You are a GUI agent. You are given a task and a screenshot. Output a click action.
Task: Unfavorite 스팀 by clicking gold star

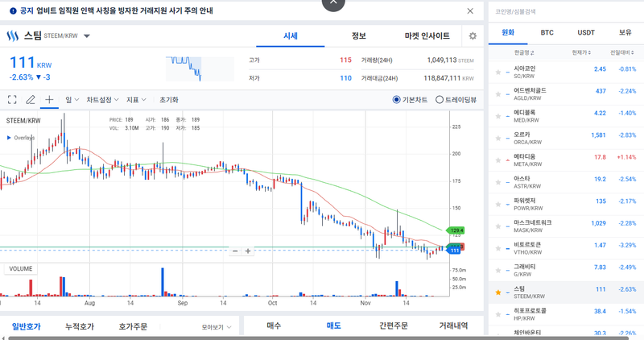pos(497,290)
